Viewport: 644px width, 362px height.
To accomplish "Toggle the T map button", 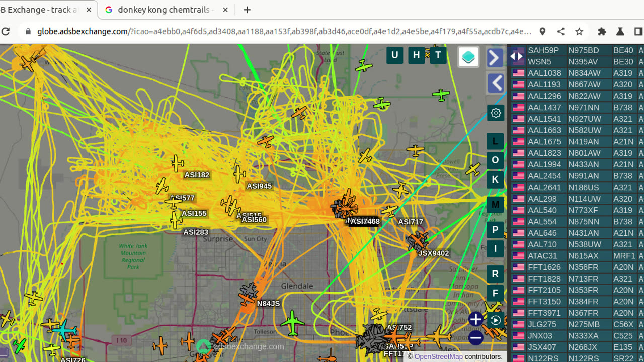I will pos(438,55).
